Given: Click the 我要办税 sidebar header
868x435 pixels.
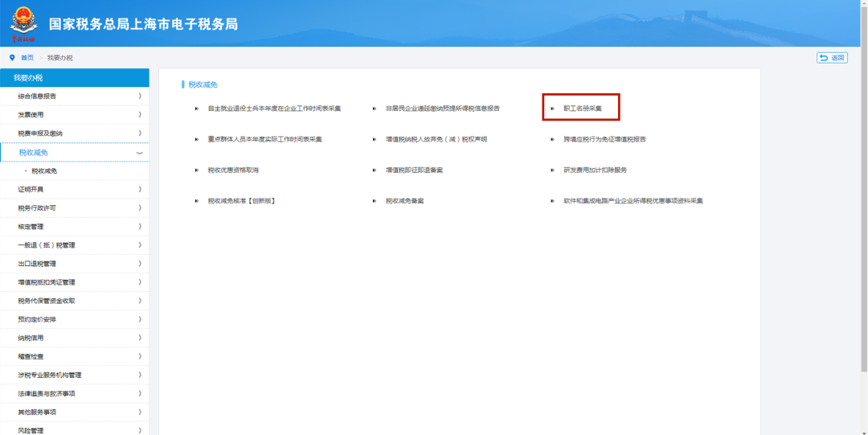Looking at the screenshot, I should (x=75, y=77).
